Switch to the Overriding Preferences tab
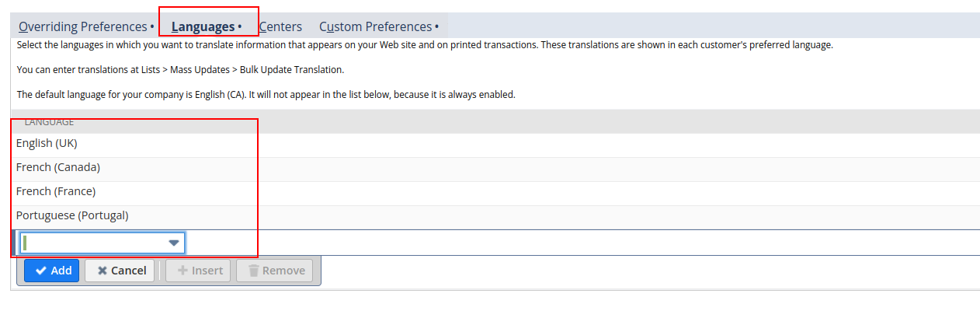 85,26
